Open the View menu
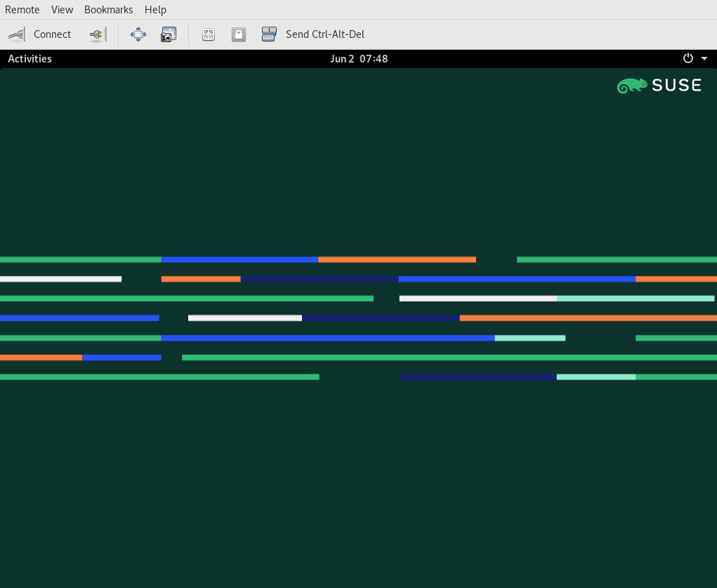 pos(62,10)
